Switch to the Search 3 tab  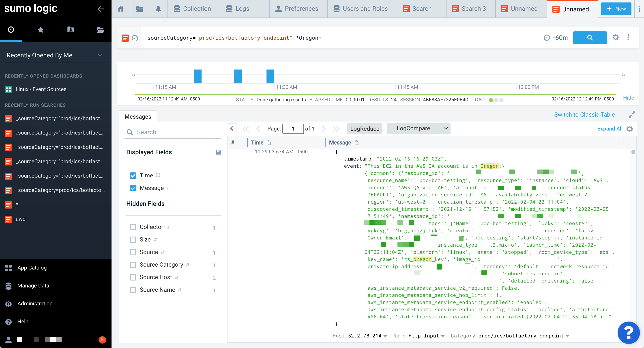click(x=470, y=9)
